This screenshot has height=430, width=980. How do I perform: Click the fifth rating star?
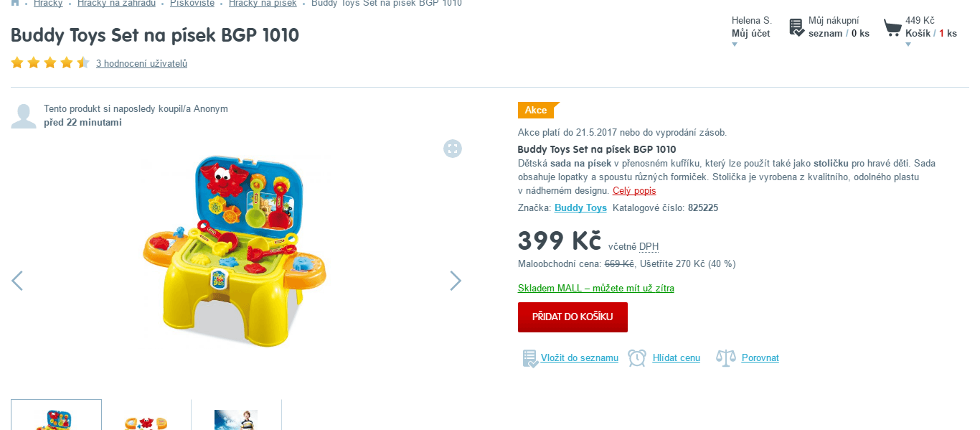(83, 62)
